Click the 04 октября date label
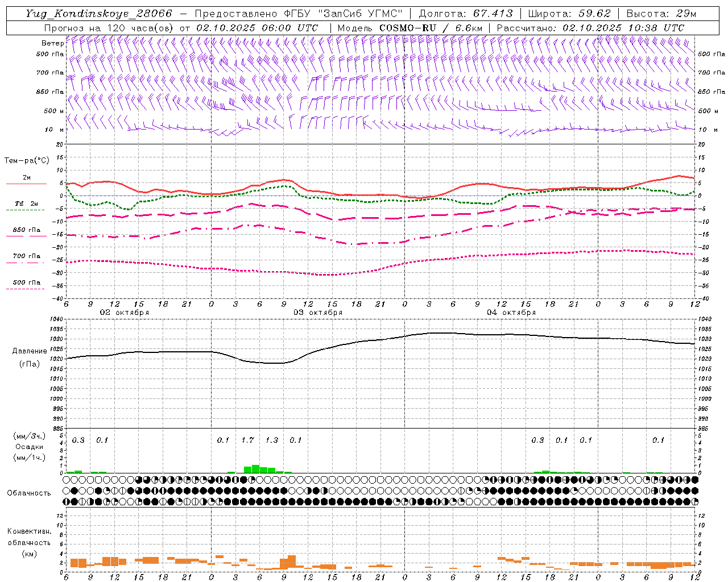 (511, 313)
